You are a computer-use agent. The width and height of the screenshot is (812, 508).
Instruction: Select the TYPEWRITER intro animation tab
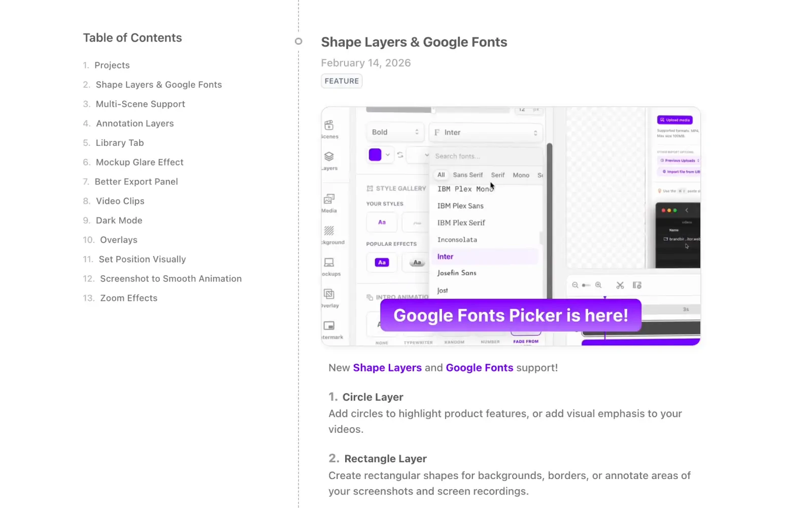tap(419, 342)
